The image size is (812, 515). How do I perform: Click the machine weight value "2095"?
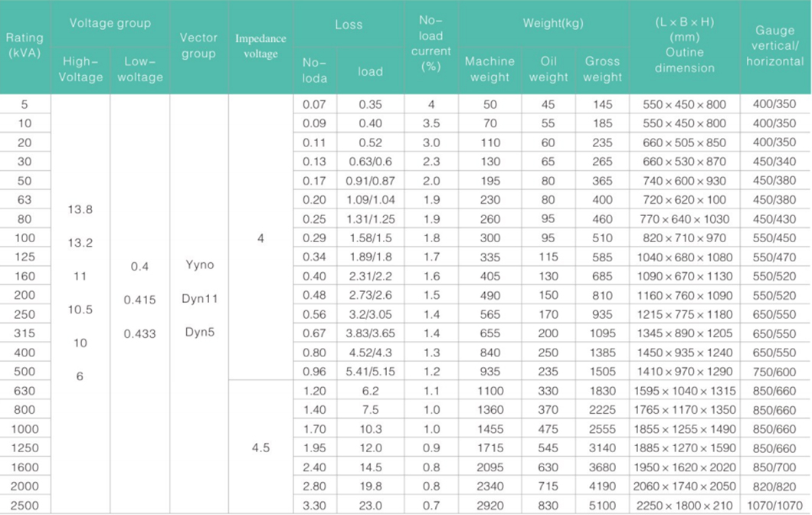[490, 467]
